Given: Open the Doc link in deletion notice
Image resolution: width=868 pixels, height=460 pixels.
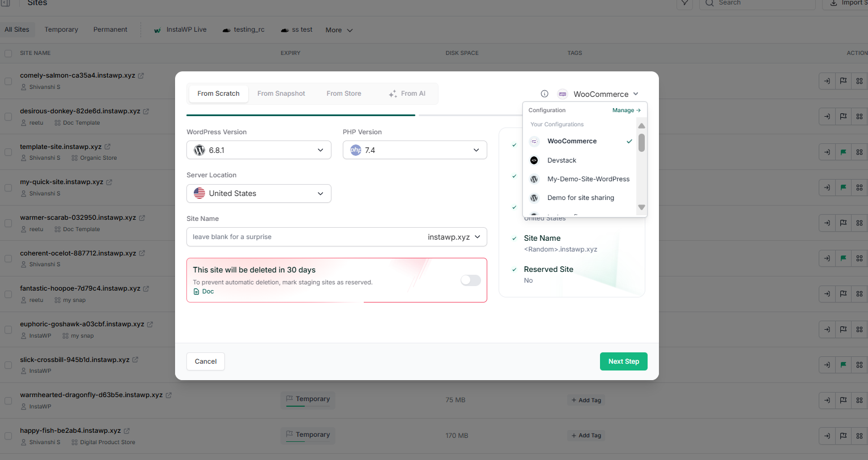Looking at the screenshot, I should pos(204,291).
